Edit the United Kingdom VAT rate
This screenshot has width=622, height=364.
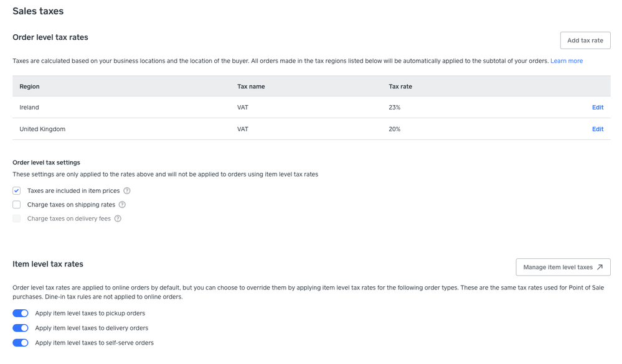tap(597, 129)
